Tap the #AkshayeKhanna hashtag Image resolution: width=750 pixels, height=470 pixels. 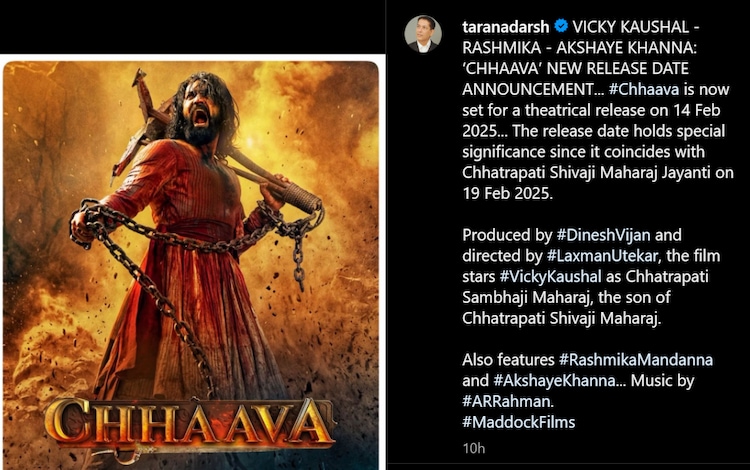554,381
